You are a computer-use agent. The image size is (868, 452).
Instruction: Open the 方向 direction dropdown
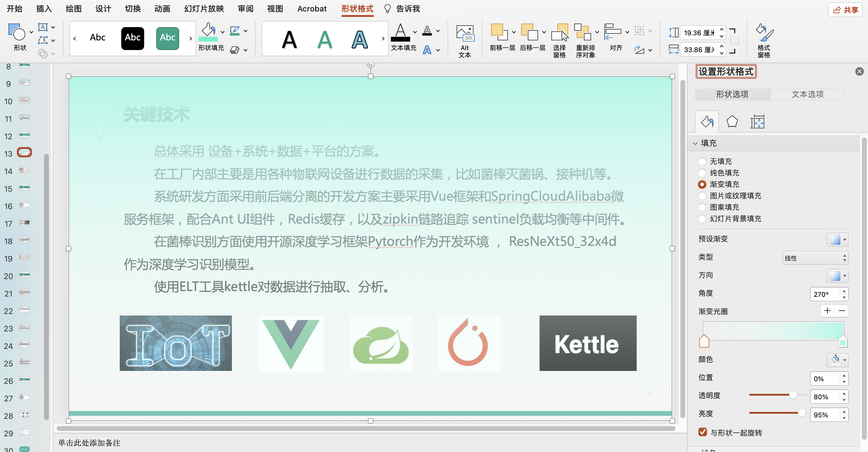[x=837, y=276]
